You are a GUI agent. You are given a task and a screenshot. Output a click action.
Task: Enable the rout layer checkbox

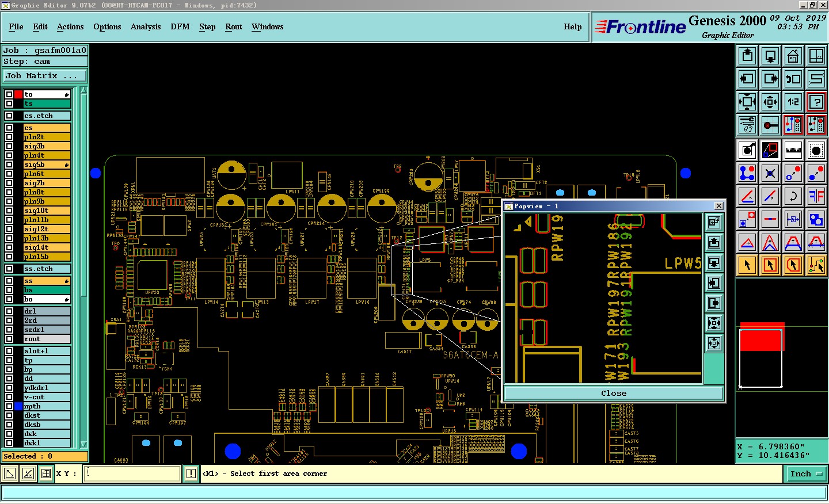[x=9, y=339]
